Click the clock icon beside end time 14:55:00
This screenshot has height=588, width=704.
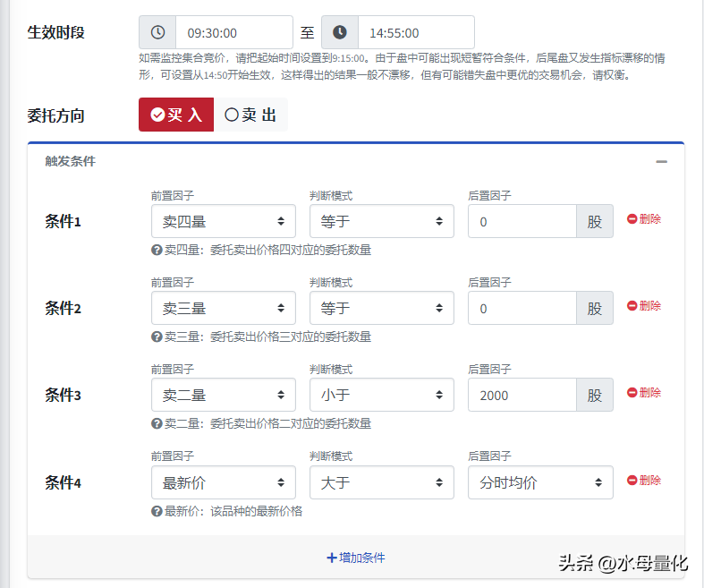[340, 32]
